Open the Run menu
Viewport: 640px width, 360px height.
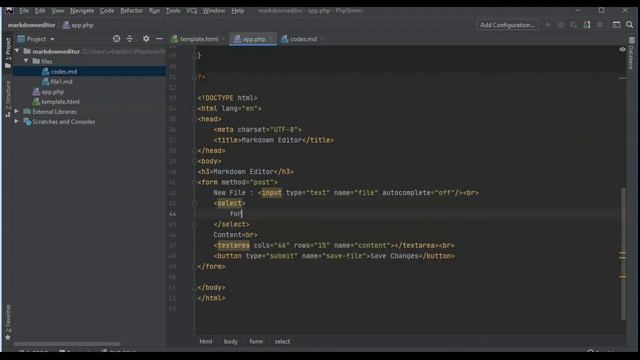154,11
